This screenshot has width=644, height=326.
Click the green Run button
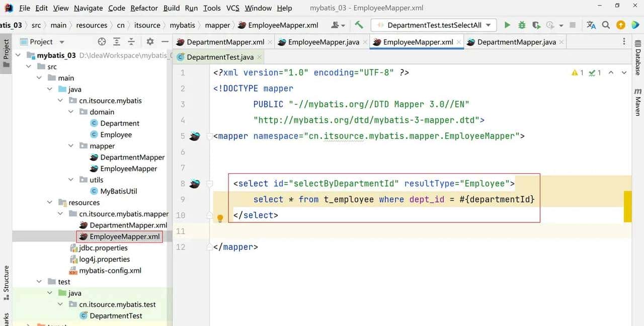507,25
